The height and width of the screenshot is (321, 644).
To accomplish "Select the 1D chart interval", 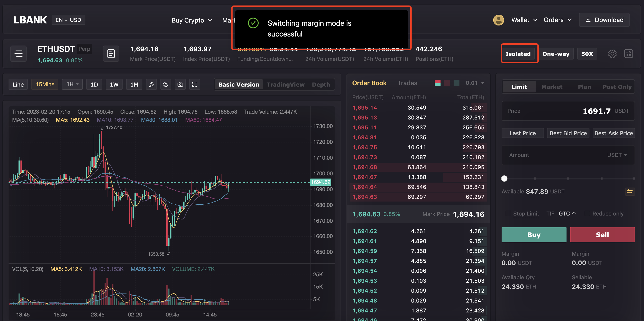I will click(x=94, y=84).
